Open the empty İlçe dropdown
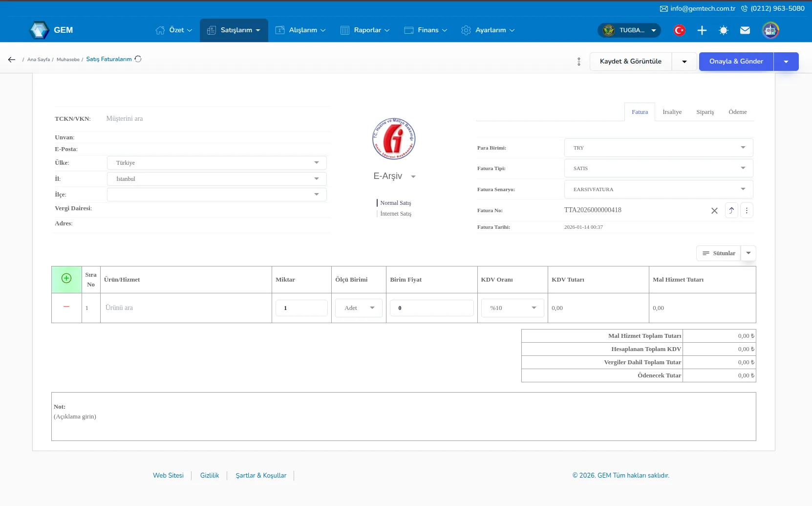This screenshot has width=812, height=506. pos(217,195)
